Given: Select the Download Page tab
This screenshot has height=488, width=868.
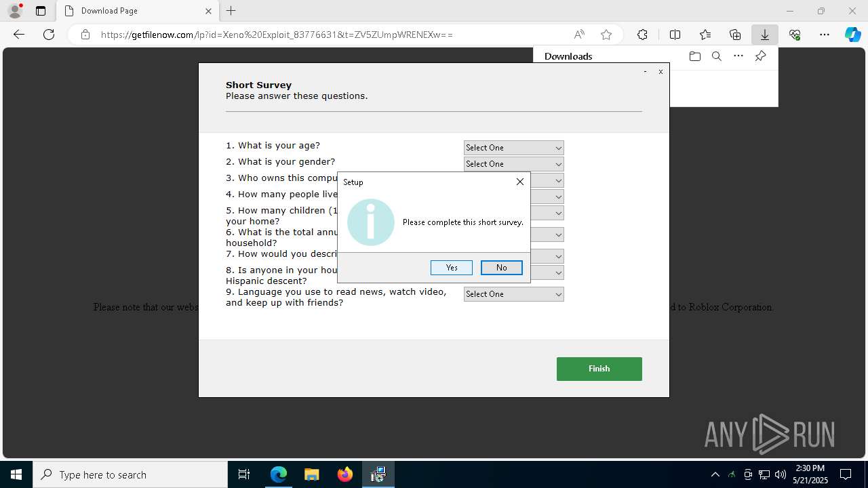Looking at the screenshot, I should (x=138, y=11).
